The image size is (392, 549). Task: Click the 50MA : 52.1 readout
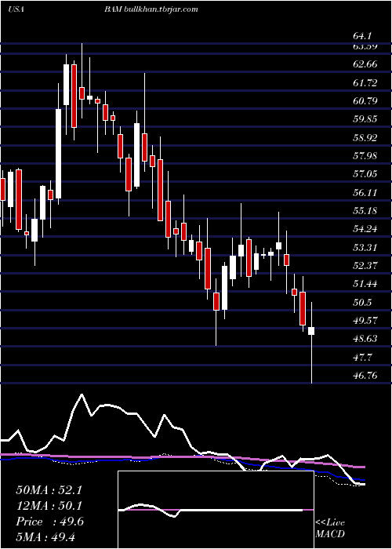tap(49, 490)
